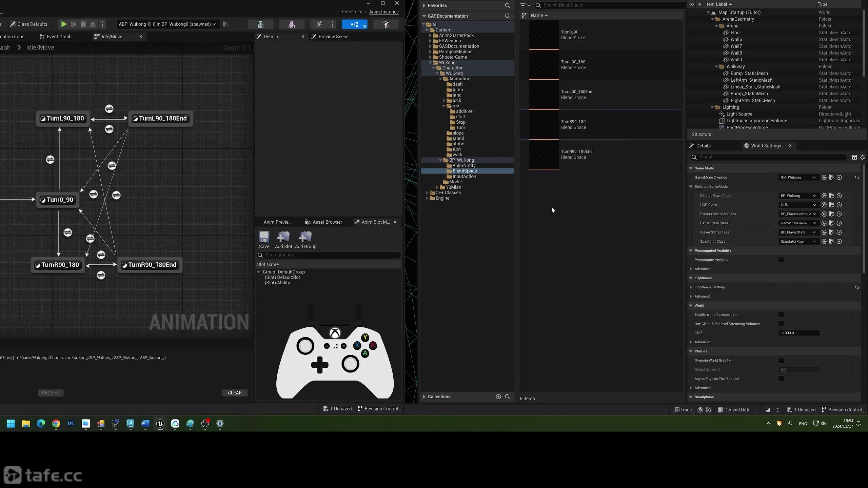
Task: Click 1 Unsaved in main editor status bar
Action: 801,410
